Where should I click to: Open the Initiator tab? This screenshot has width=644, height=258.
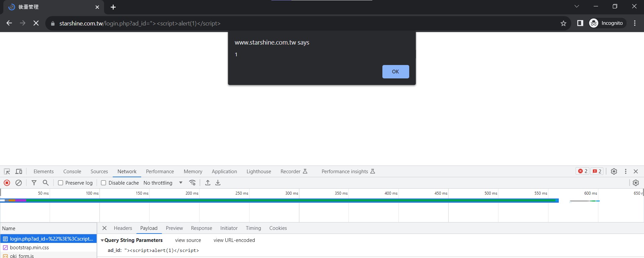click(229, 228)
